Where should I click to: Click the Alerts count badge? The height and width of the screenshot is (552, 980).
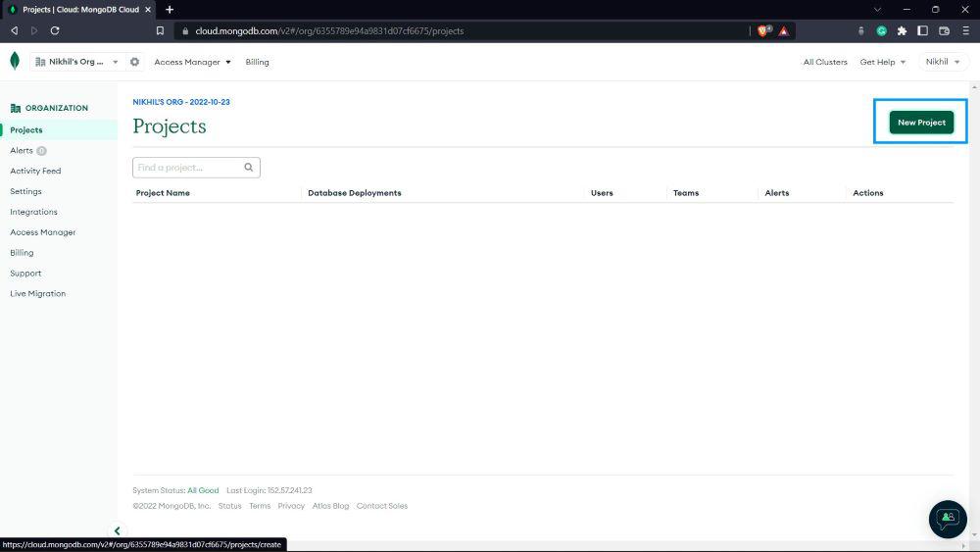coord(41,151)
